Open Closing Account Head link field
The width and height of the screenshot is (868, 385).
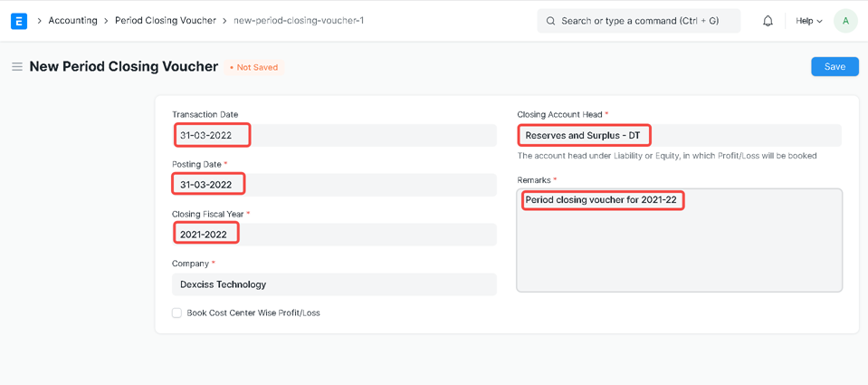pyautogui.click(x=679, y=135)
